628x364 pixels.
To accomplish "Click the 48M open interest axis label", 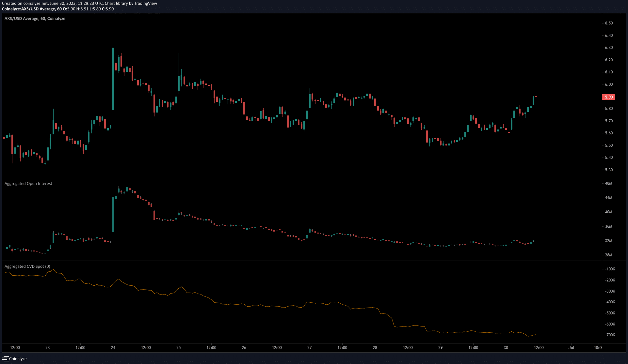I will [608, 183].
